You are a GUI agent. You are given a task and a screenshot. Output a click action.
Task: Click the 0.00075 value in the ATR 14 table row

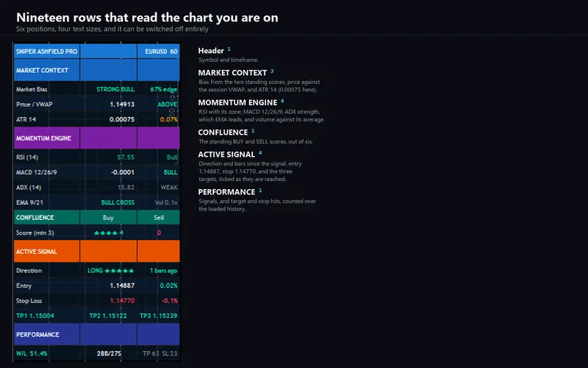click(x=122, y=119)
